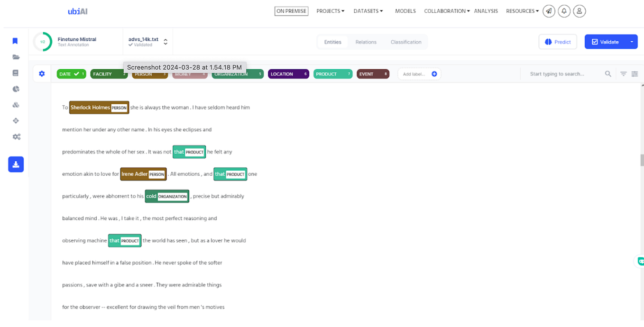Toggle the ON PREMISE mode switch

coord(291,10)
